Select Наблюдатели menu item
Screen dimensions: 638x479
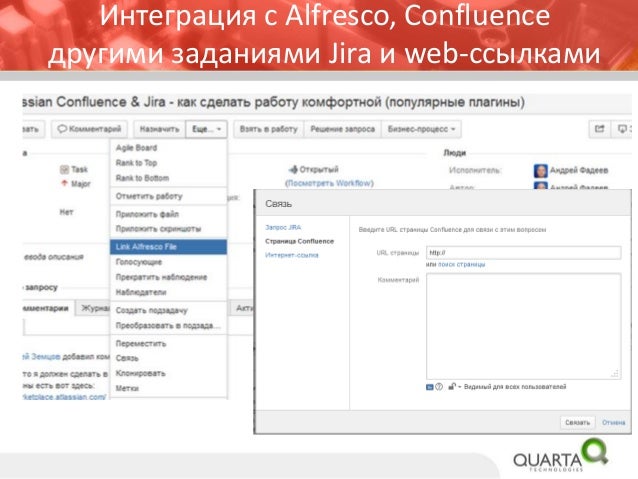168,292
